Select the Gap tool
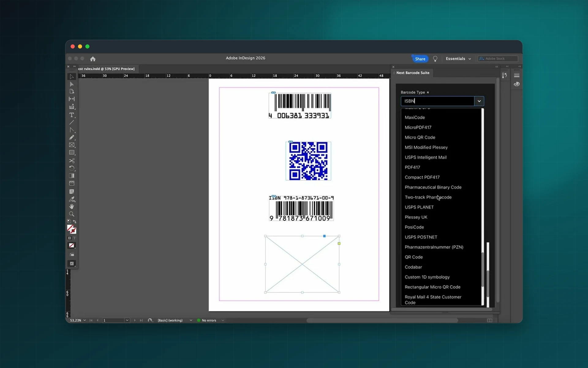The image size is (588, 368). [72, 99]
